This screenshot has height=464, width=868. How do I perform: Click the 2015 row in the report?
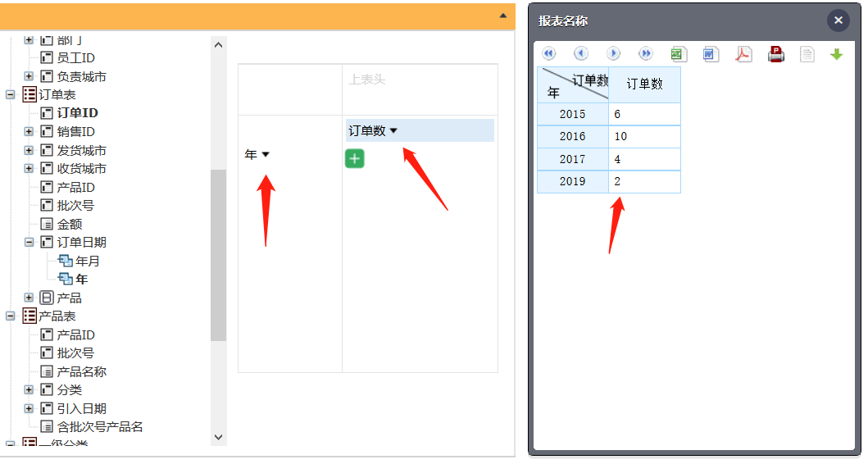coord(608,114)
